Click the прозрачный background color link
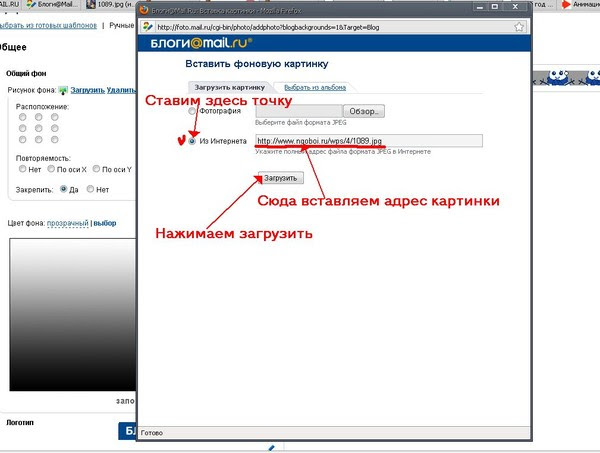The image size is (600, 453). (68, 223)
